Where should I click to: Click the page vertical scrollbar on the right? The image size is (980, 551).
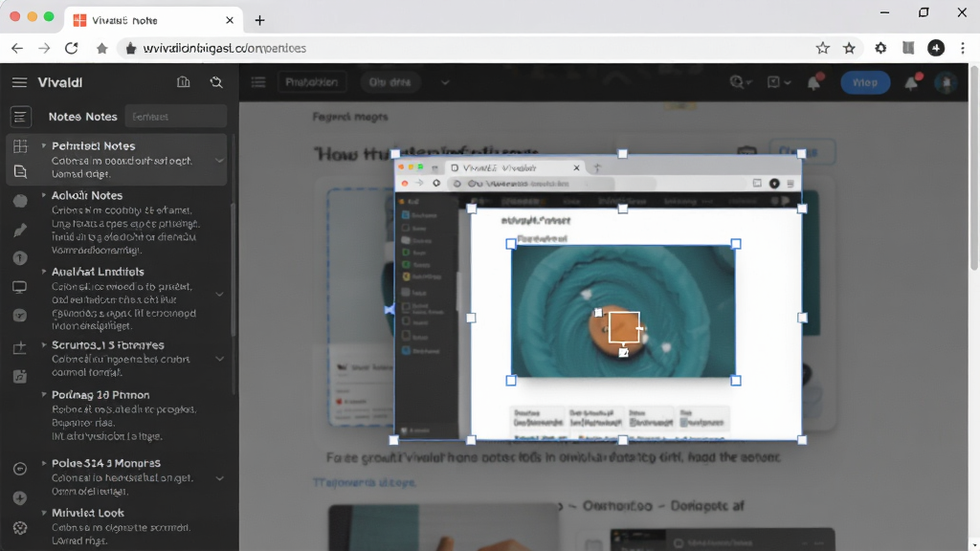973,168
